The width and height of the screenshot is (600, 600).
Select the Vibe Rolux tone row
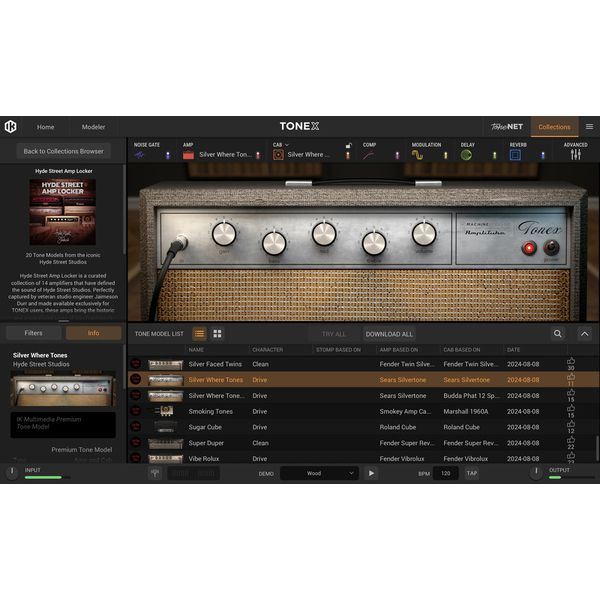[x=362, y=458]
